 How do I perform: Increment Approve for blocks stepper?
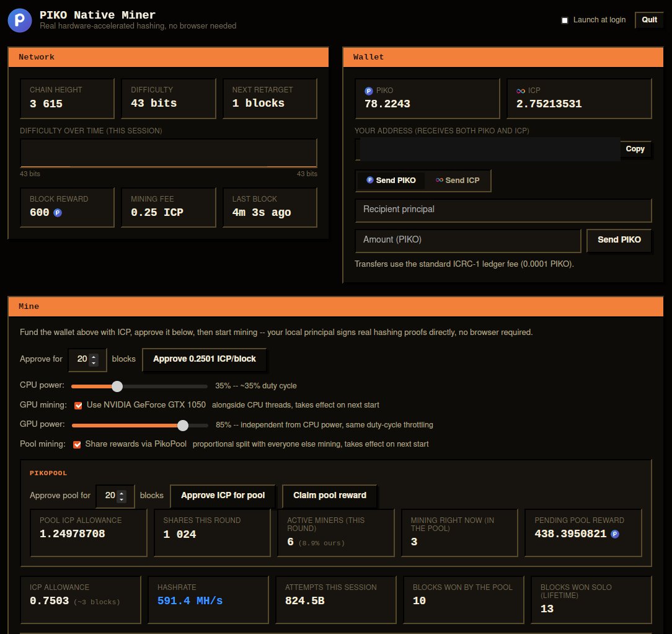94,357
